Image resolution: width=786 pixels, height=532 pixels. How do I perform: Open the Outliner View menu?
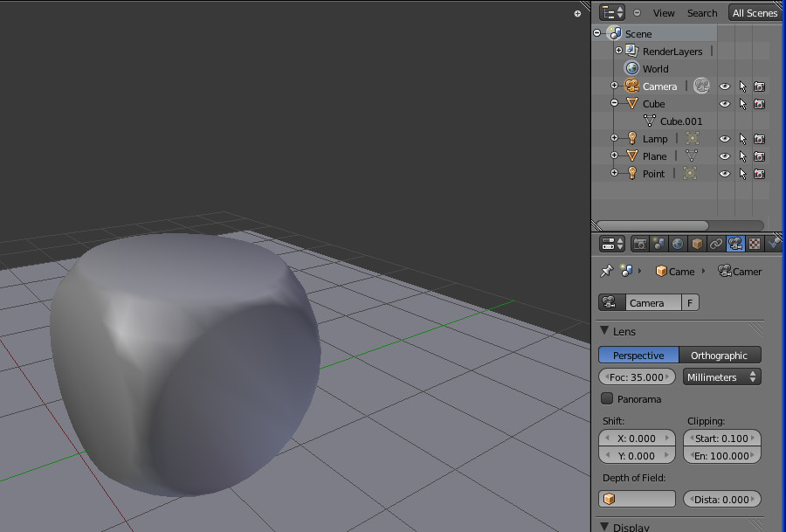[663, 13]
